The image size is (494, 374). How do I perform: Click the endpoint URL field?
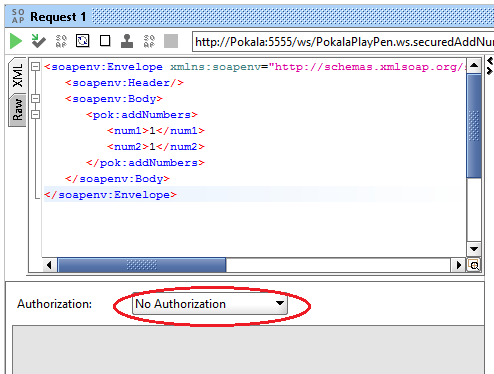[343, 42]
